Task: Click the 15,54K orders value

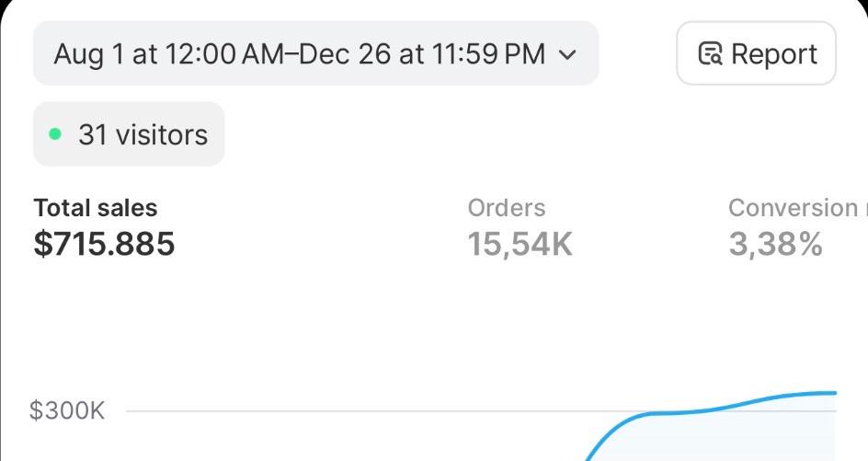Action: 520,244
